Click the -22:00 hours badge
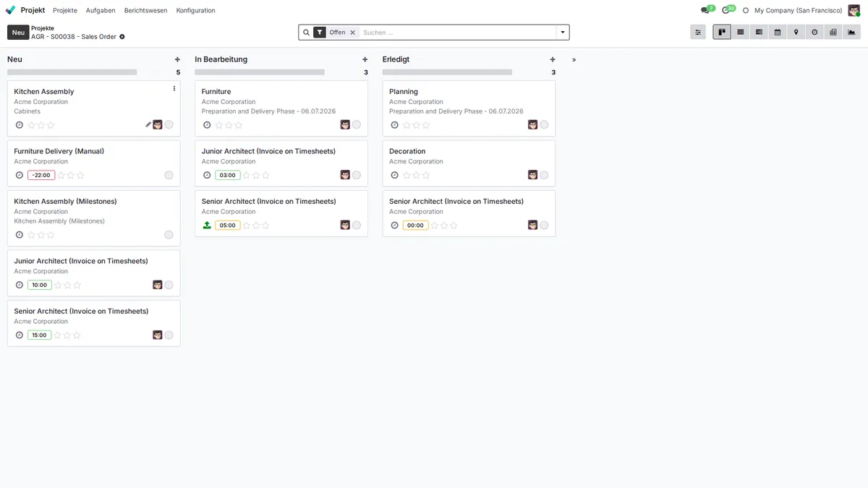This screenshot has width=868, height=488. point(41,175)
